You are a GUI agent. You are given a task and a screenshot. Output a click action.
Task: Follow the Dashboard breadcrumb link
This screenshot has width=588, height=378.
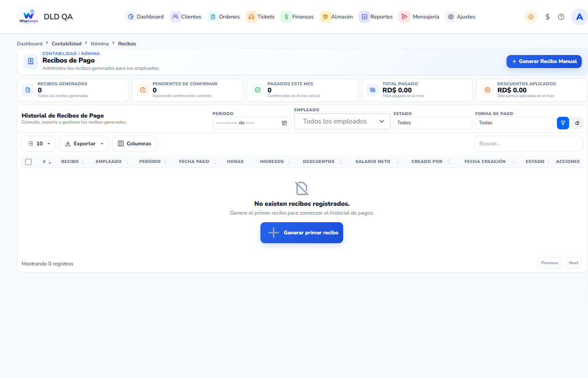[x=29, y=44]
